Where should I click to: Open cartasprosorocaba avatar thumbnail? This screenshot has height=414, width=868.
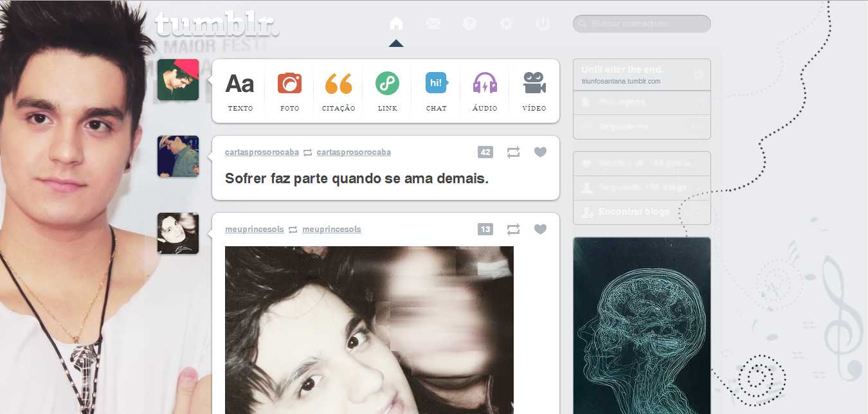coord(178,156)
